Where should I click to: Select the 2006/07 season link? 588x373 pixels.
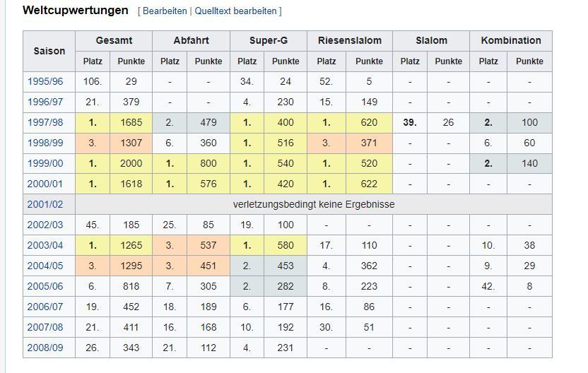[x=45, y=307]
